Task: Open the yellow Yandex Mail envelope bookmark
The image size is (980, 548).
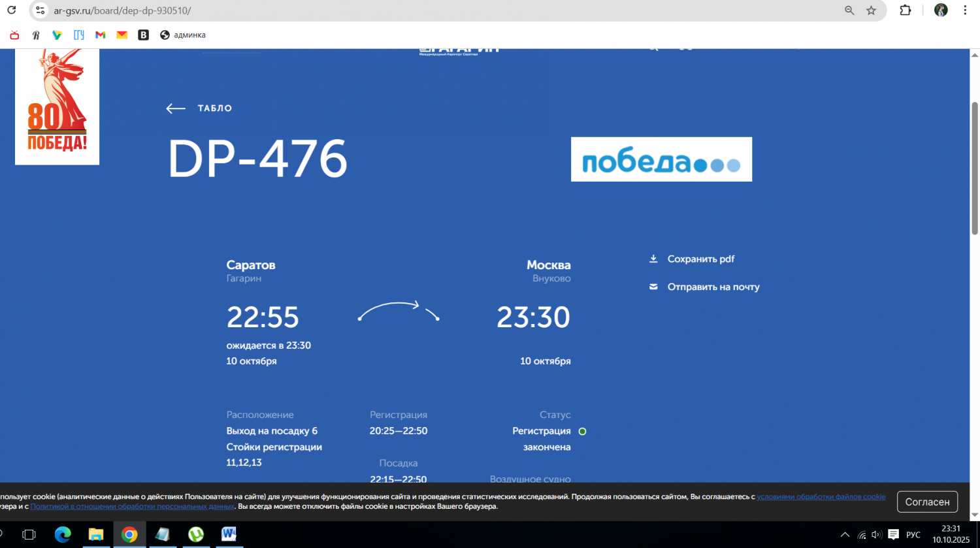Action: pyautogui.click(x=122, y=35)
